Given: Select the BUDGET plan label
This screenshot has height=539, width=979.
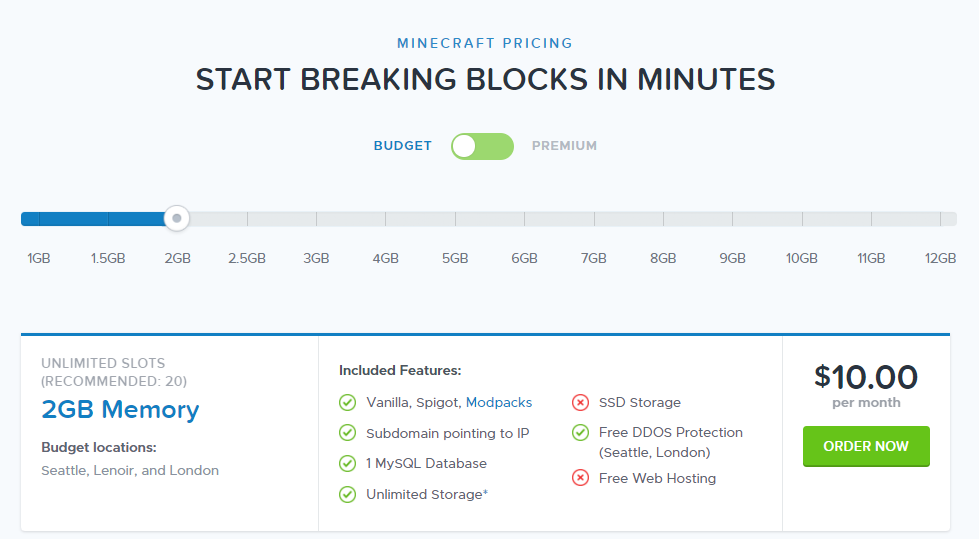Looking at the screenshot, I should click(403, 146).
